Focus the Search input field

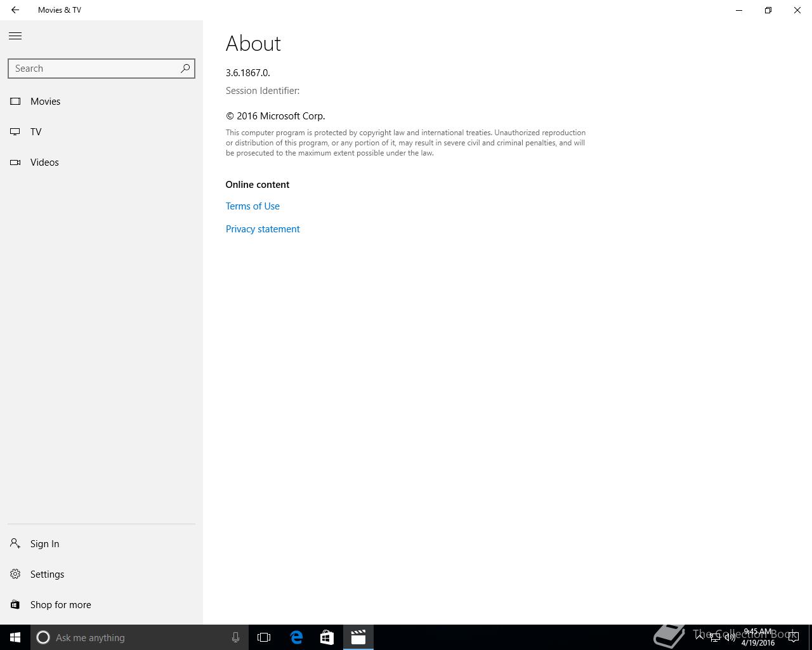pos(101,69)
